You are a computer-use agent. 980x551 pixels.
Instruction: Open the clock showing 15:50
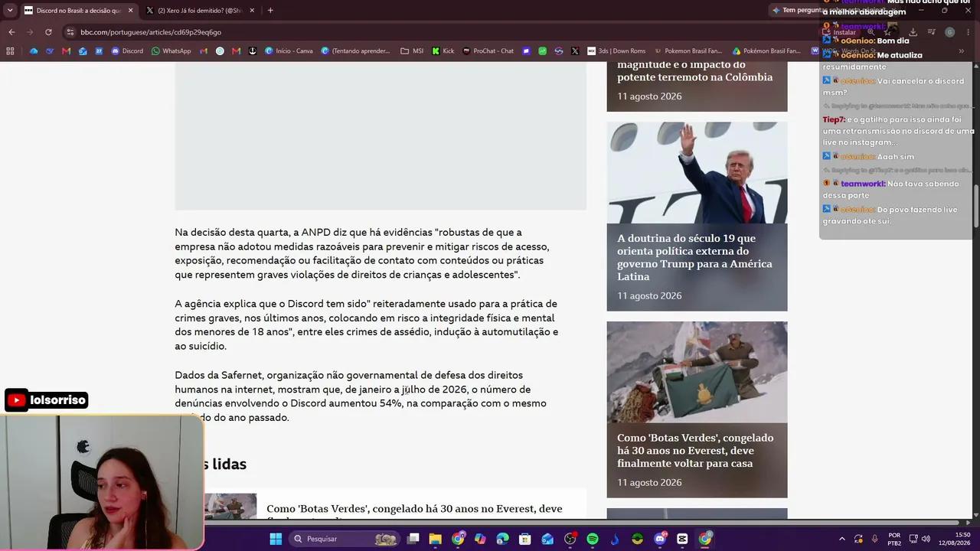(956, 539)
